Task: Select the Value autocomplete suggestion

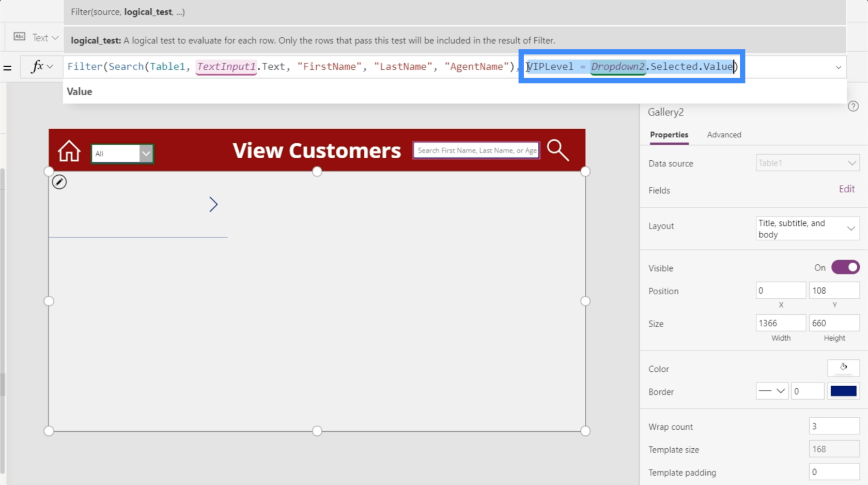Action: click(80, 92)
